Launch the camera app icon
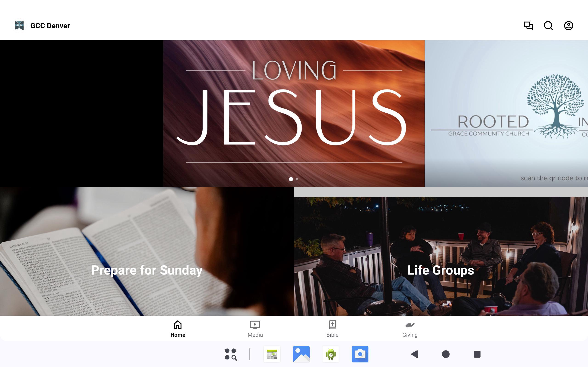The width and height of the screenshot is (588, 367). (x=360, y=354)
